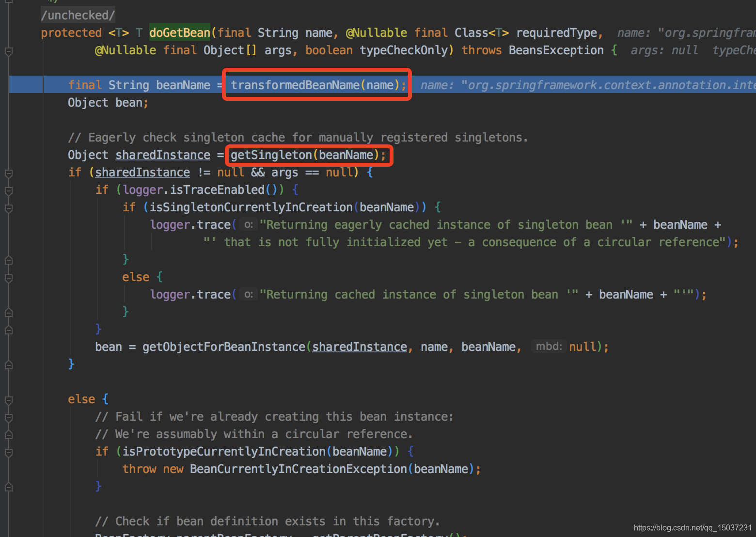Screen dimensions: 756x537
Task: Click the 'We're assumably within a circular reference' comment
Action: click(x=254, y=434)
